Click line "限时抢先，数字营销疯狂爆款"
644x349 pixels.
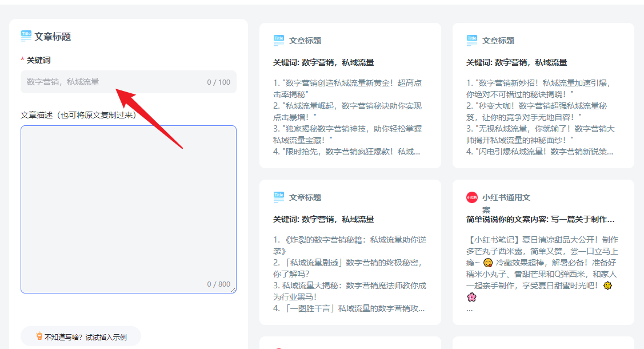[347, 152]
